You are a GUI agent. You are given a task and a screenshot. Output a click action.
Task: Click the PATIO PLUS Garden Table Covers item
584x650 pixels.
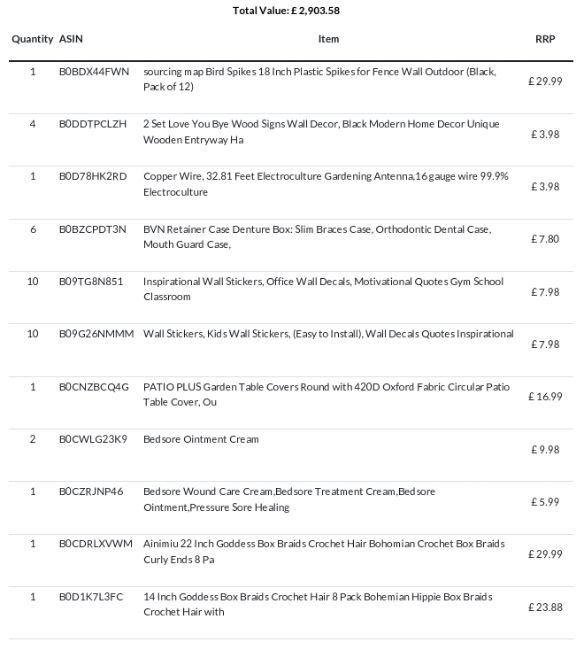[x=327, y=394]
